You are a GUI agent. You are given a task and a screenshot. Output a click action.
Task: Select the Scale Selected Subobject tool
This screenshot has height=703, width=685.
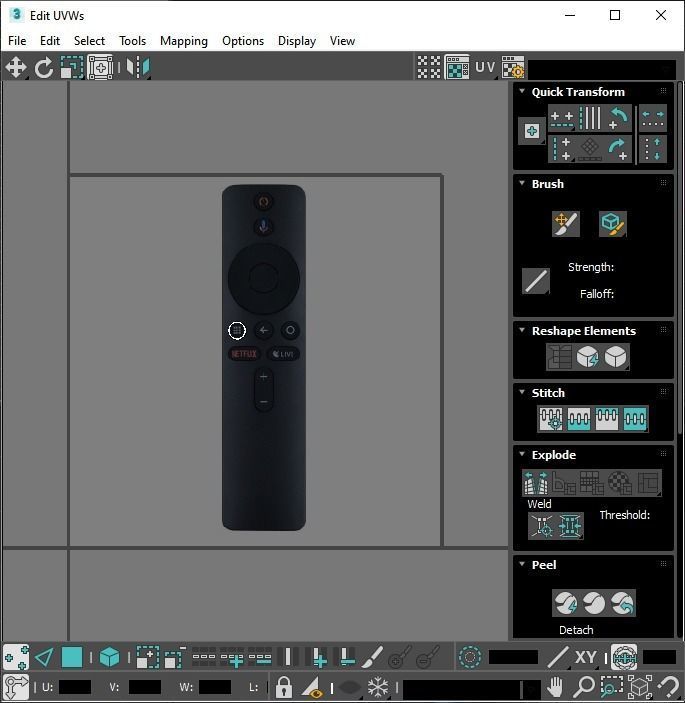coord(72,68)
